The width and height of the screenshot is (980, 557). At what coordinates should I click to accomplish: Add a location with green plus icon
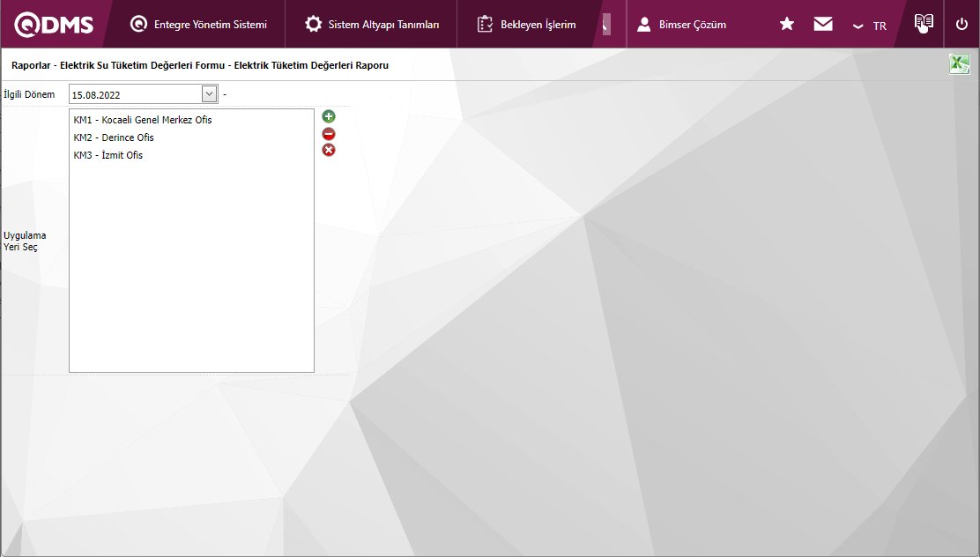pos(329,116)
